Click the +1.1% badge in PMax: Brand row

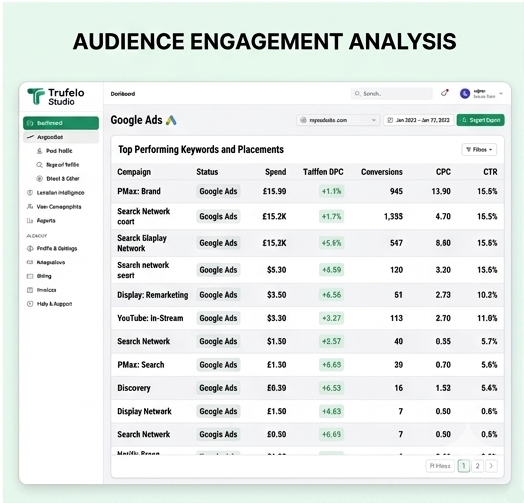point(332,191)
